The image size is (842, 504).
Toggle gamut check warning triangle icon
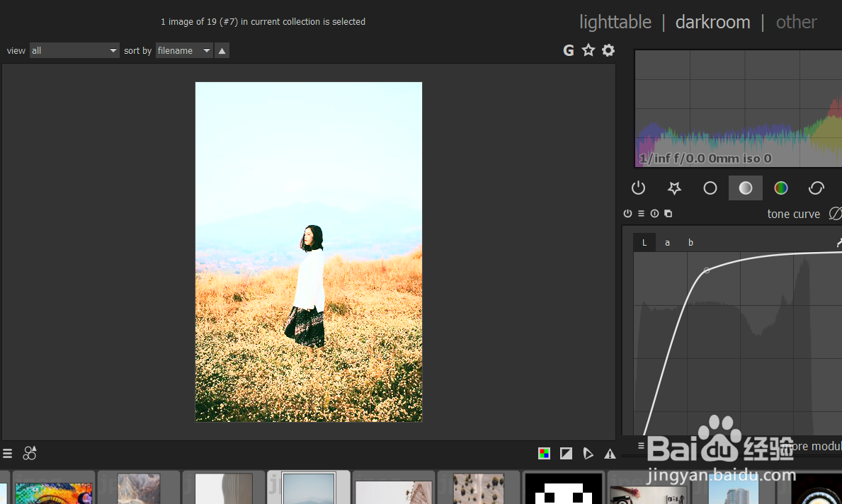click(x=610, y=454)
